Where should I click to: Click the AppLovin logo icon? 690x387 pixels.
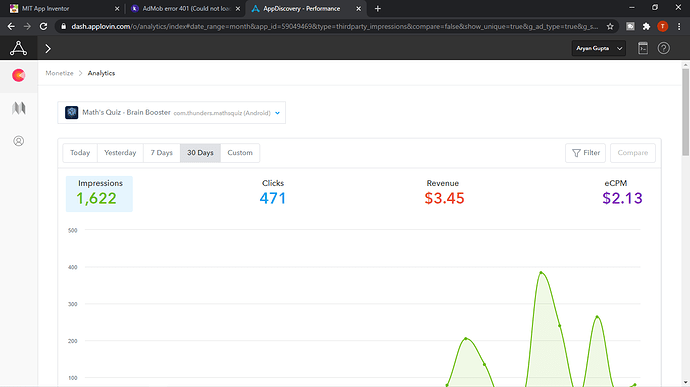[18, 48]
